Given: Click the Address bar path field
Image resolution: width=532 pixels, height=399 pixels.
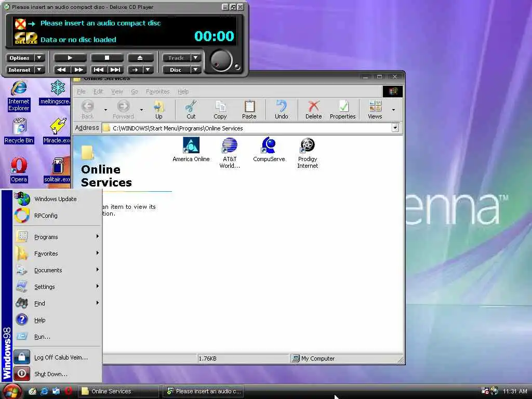Looking at the screenshot, I should (x=247, y=128).
